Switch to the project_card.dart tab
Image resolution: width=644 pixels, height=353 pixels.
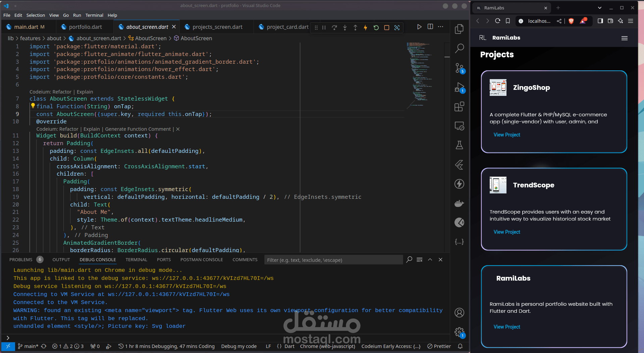coord(284,27)
